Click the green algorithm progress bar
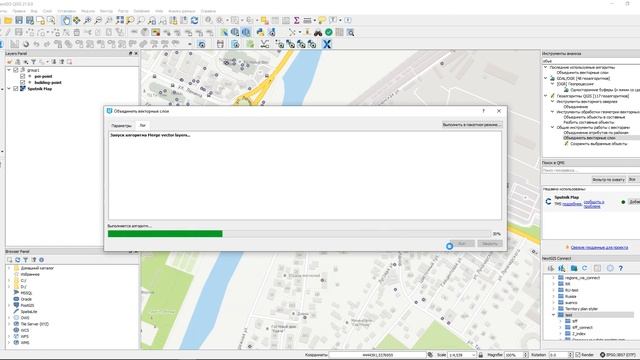The height and width of the screenshot is (360, 640). point(165,234)
